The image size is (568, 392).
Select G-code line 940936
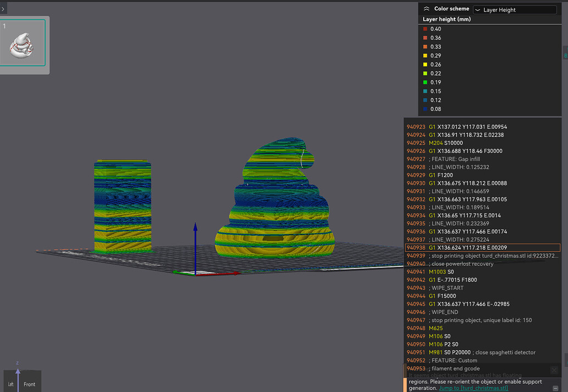pos(482,231)
